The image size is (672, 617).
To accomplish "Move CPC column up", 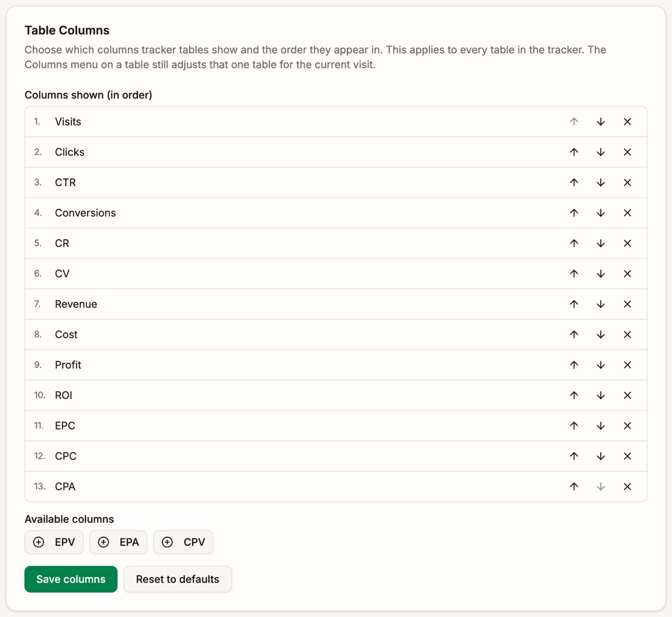I will pos(574,456).
